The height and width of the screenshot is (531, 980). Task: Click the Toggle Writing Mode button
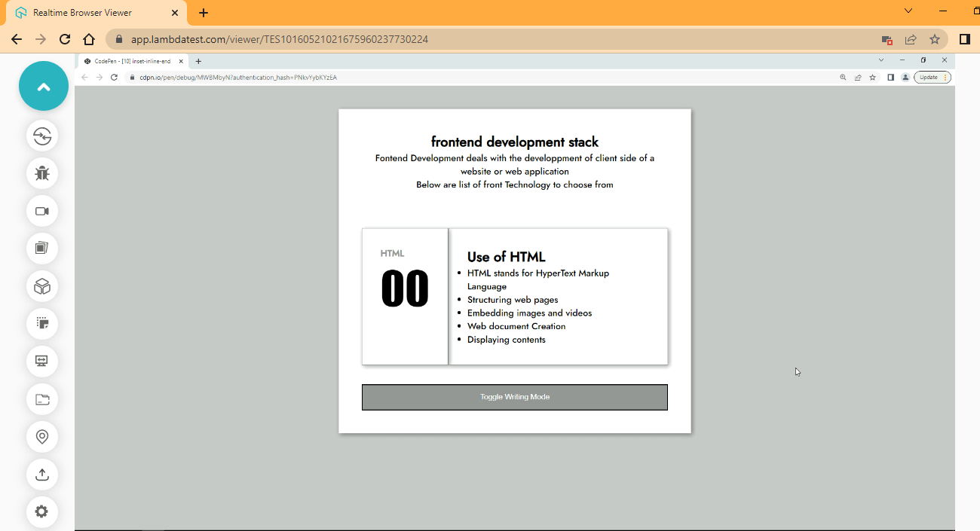(515, 397)
